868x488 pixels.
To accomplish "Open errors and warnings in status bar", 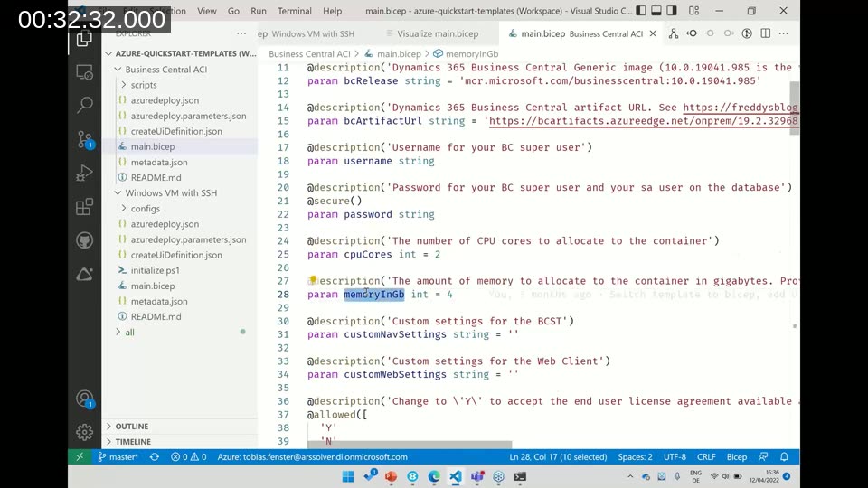I will (188, 457).
